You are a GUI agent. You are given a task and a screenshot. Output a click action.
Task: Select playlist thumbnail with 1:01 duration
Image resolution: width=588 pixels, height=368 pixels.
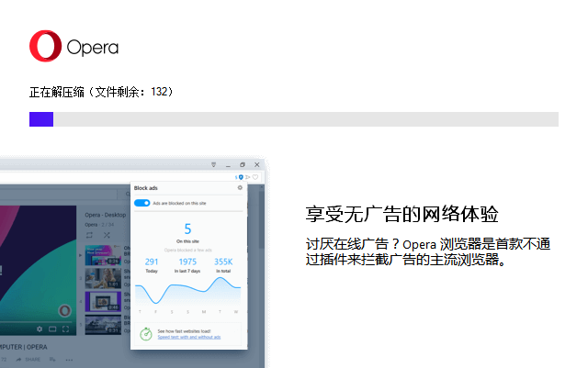103,278
